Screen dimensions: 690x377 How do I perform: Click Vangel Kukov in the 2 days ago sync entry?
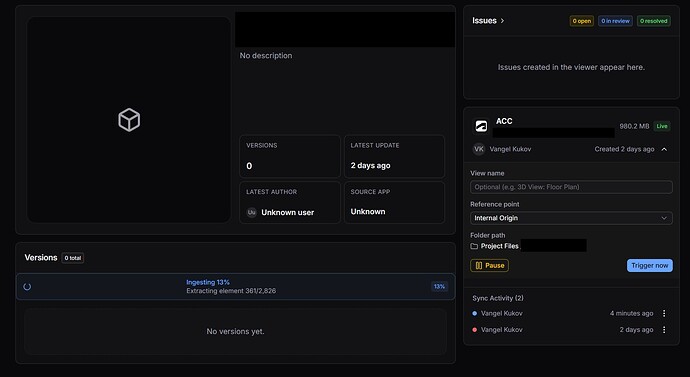tap(502, 329)
